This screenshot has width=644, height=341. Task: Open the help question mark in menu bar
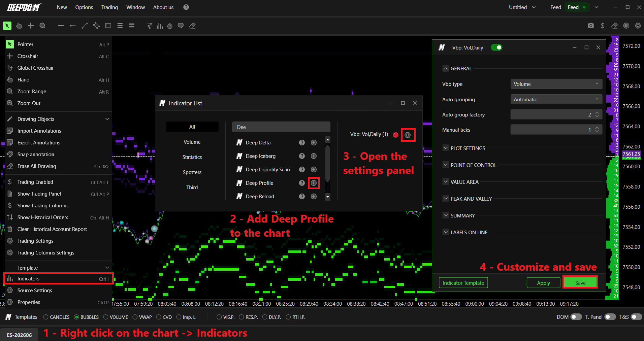pyautogui.click(x=186, y=7)
